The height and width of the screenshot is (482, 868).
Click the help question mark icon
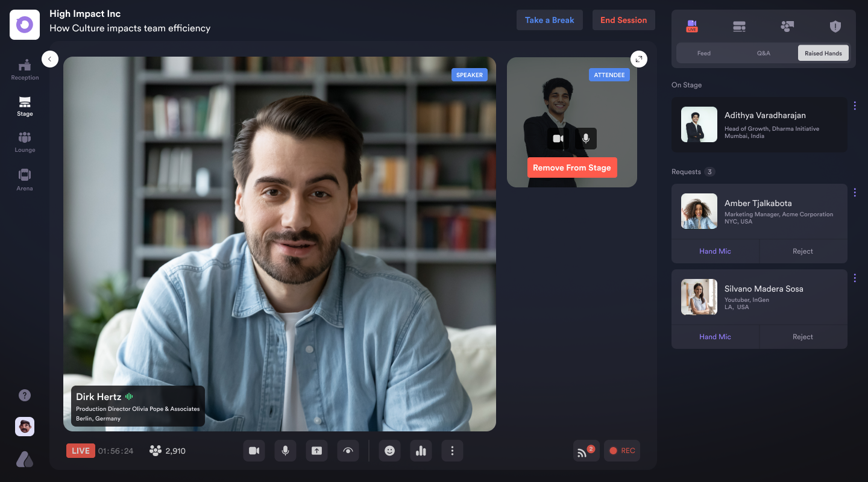pos(25,395)
